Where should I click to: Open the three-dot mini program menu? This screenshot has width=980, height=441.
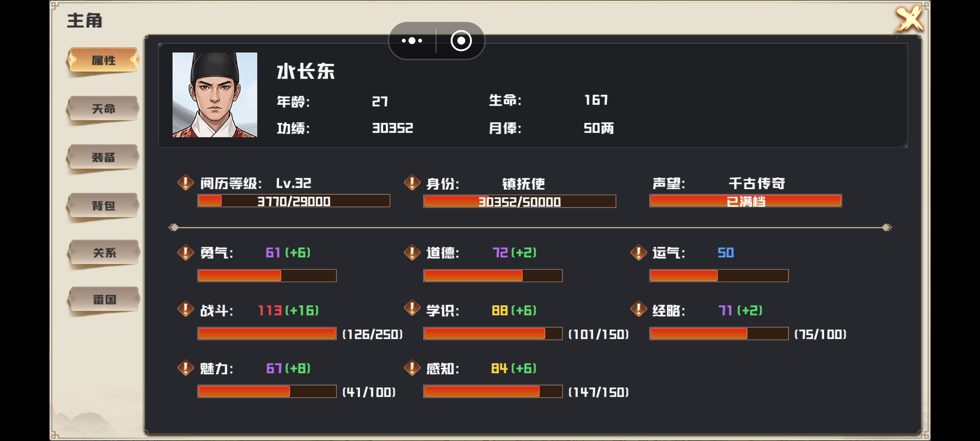pos(412,40)
